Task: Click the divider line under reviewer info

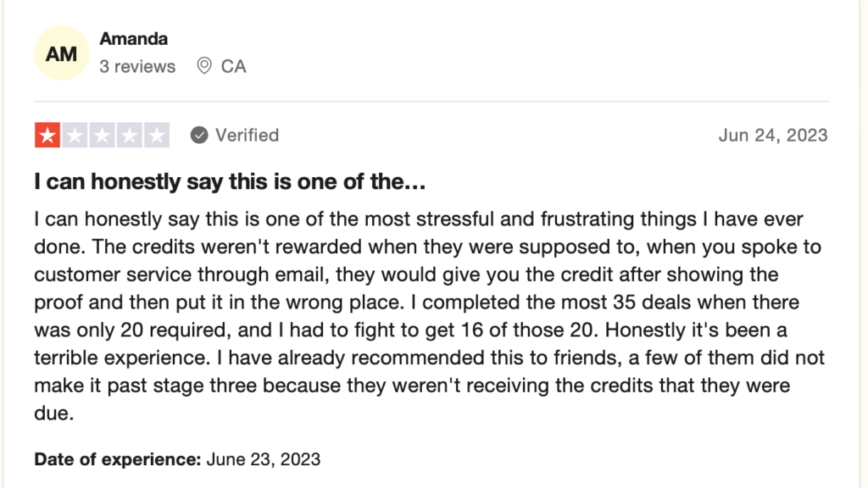Action: (431, 102)
